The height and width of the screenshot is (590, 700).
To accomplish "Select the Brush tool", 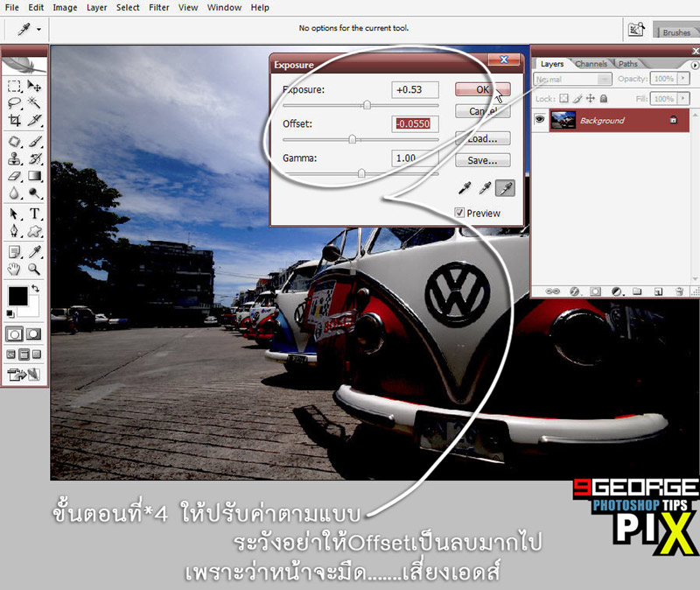I will 34,142.
